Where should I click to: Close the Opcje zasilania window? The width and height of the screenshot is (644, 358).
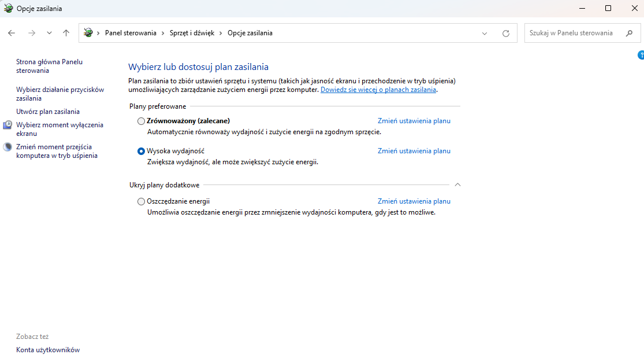click(x=635, y=8)
